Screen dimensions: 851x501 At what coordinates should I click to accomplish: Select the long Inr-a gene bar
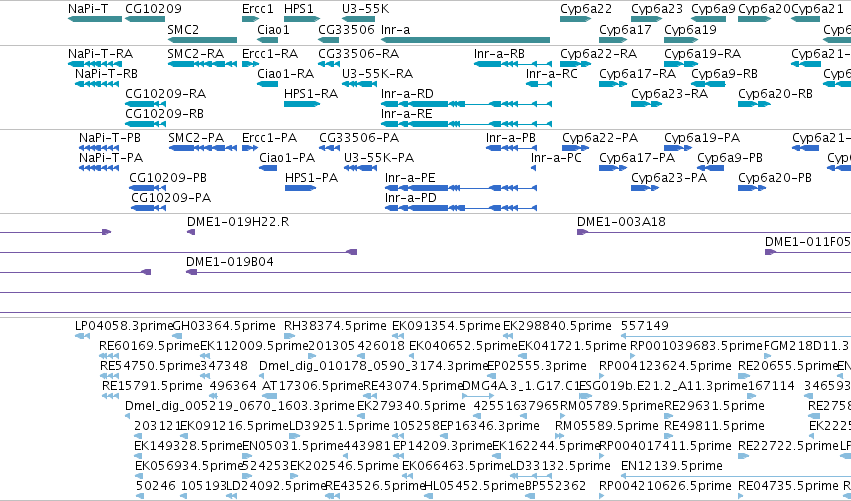click(x=466, y=40)
